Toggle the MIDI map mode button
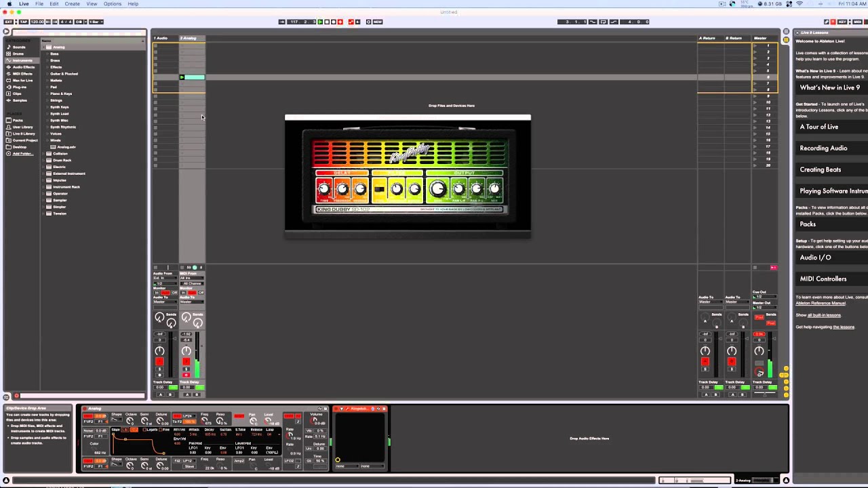This screenshot has height=488, width=868. point(858,22)
